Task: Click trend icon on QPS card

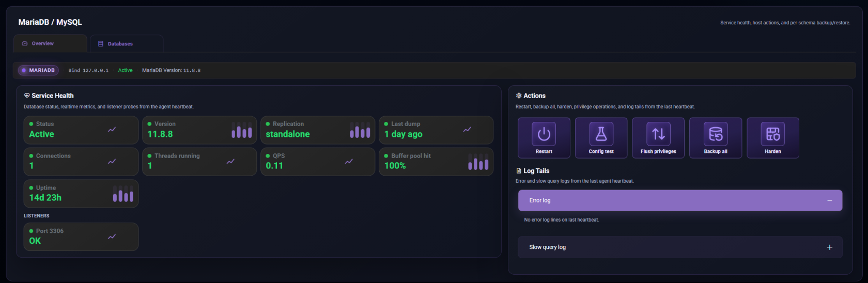Action: 349,162
